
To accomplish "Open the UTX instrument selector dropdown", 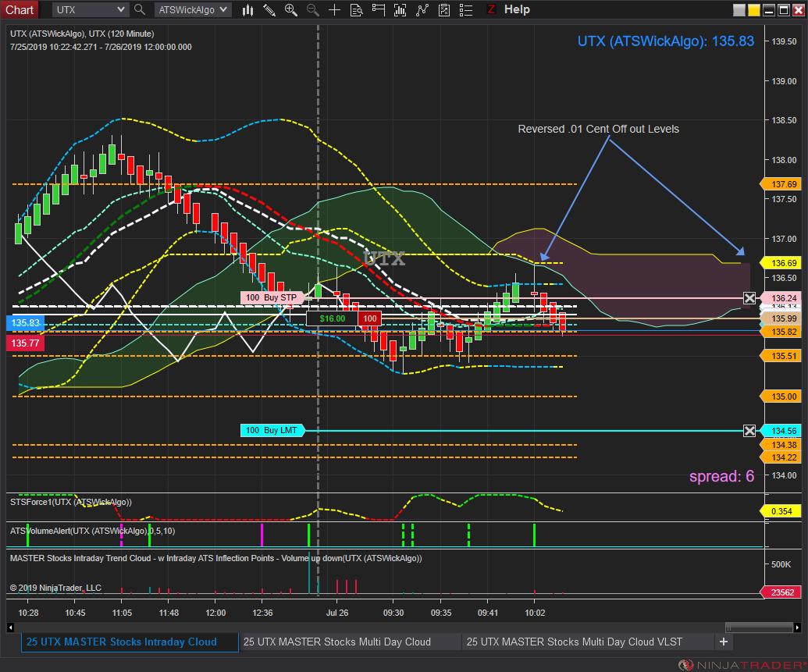I will (x=90, y=10).
